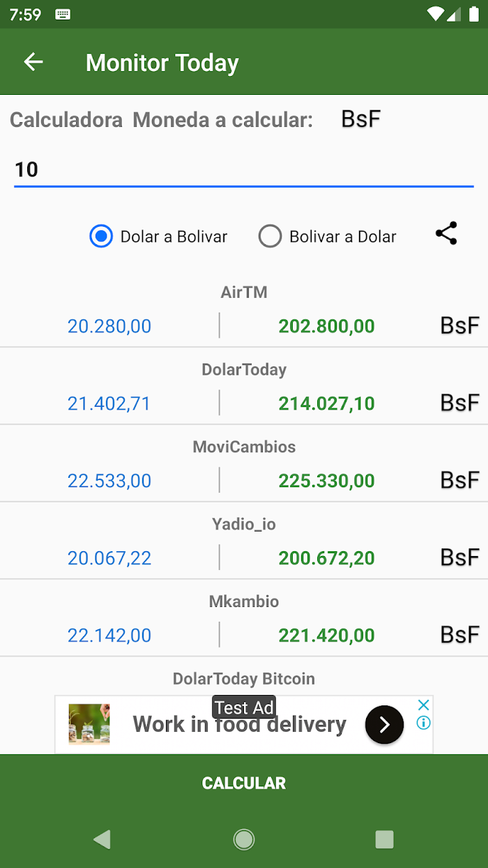
Task: Tap the DolarToday rate value 21.402,71
Action: pyautogui.click(x=109, y=403)
